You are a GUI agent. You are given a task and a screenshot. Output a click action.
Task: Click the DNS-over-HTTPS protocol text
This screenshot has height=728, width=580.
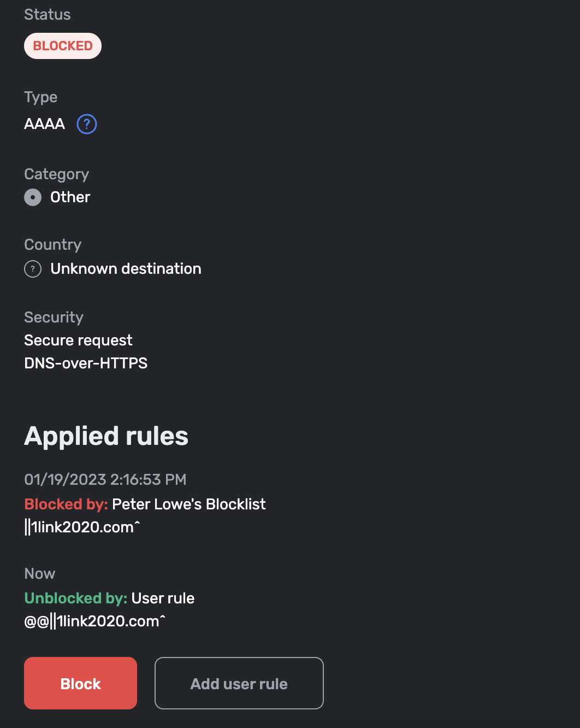(86, 363)
